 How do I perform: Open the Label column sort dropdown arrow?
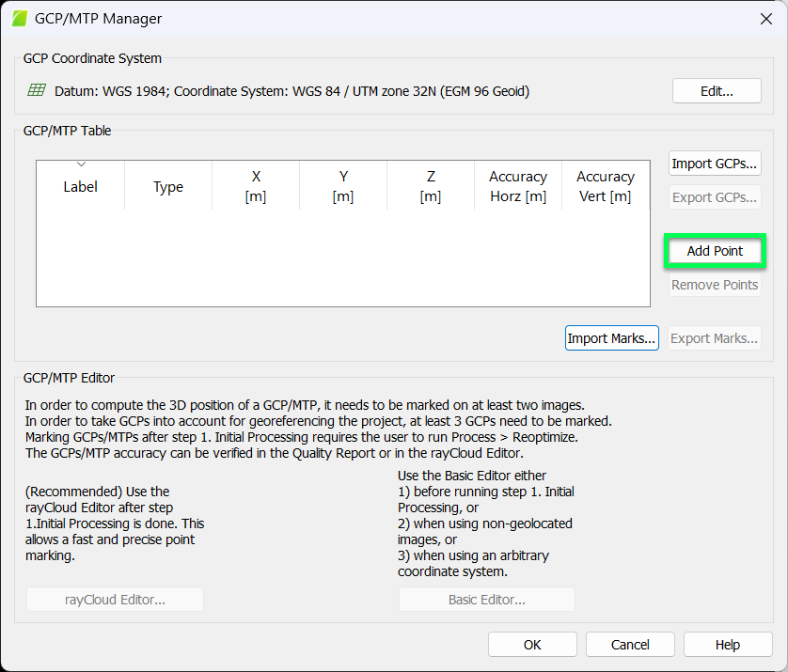tap(80, 164)
